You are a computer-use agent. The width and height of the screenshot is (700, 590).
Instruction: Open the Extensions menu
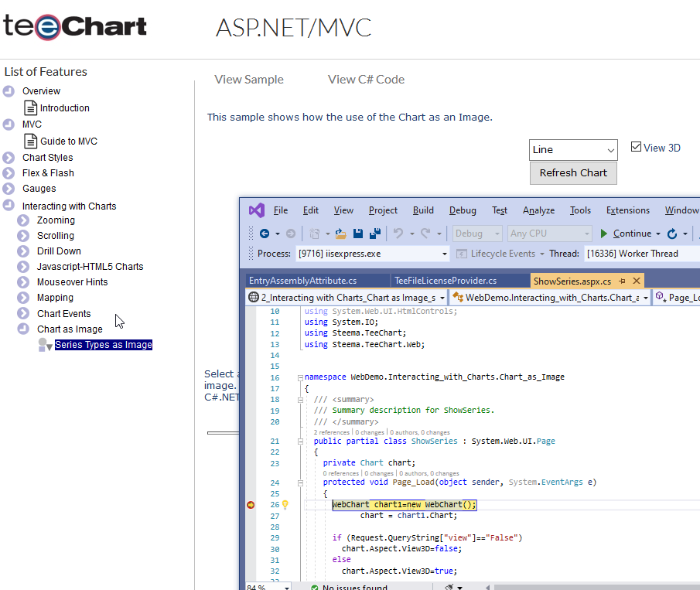click(x=627, y=210)
